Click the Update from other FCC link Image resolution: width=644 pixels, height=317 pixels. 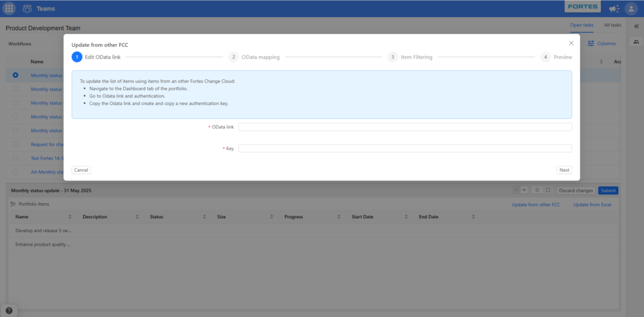536,204
